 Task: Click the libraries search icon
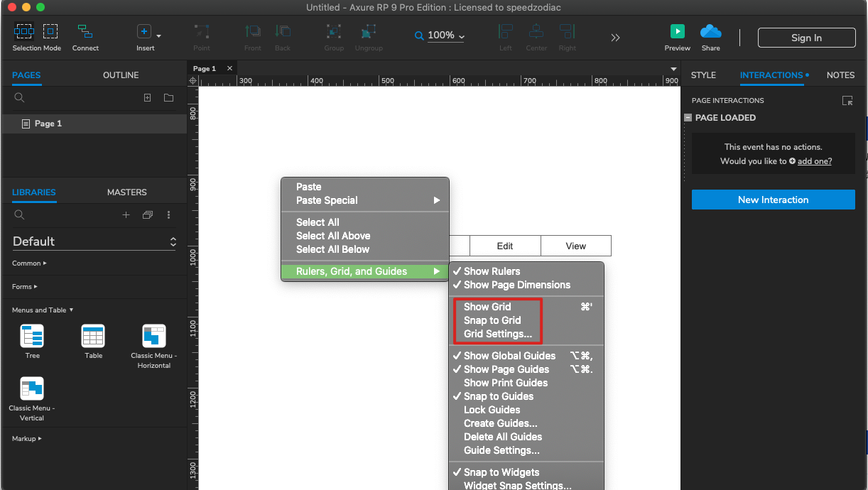20,215
